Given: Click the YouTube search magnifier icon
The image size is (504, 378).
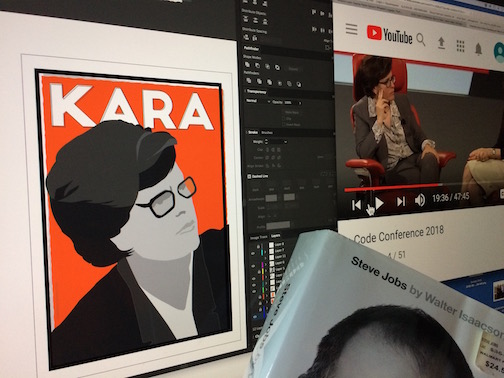Looking at the screenshot, I should pos(421,40).
